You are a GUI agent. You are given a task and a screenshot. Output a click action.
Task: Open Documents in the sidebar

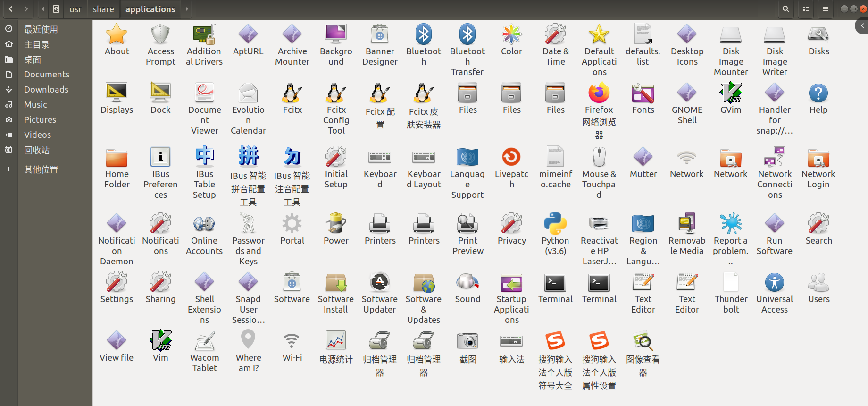pyautogui.click(x=46, y=74)
